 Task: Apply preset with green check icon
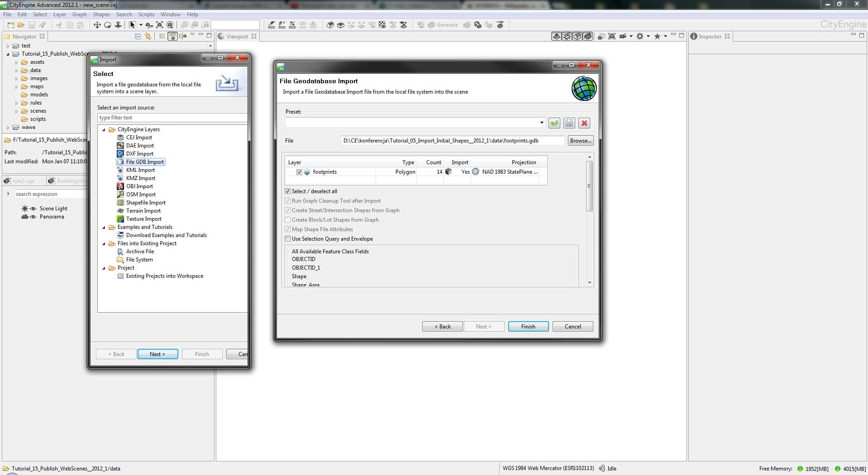click(x=554, y=123)
